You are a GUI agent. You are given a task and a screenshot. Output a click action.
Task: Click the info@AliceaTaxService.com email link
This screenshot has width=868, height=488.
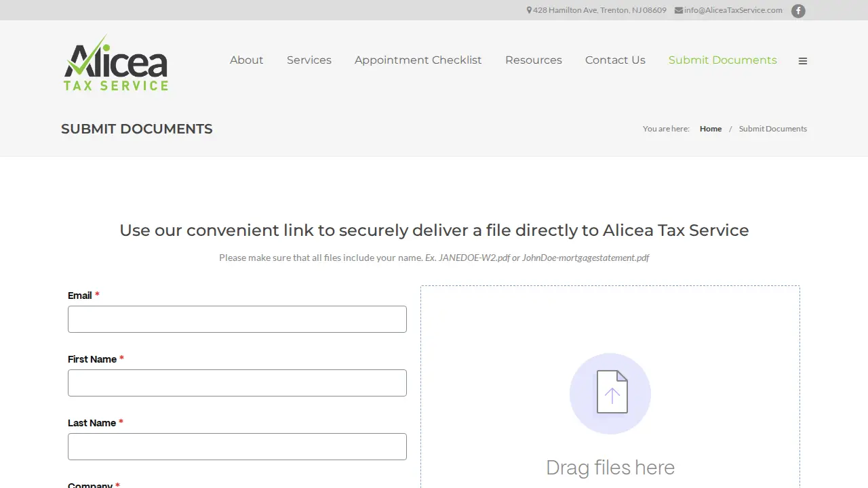pos(733,10)
